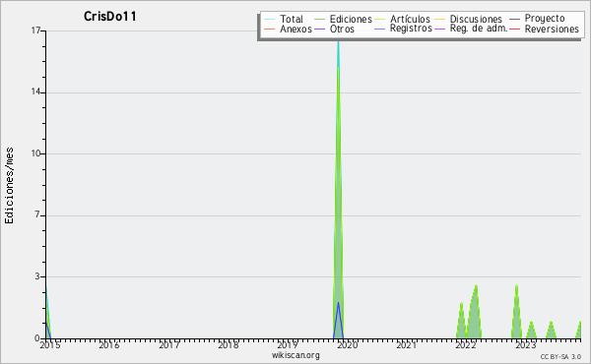
Task: Click the 2019 year label
Action: [288, 345]
